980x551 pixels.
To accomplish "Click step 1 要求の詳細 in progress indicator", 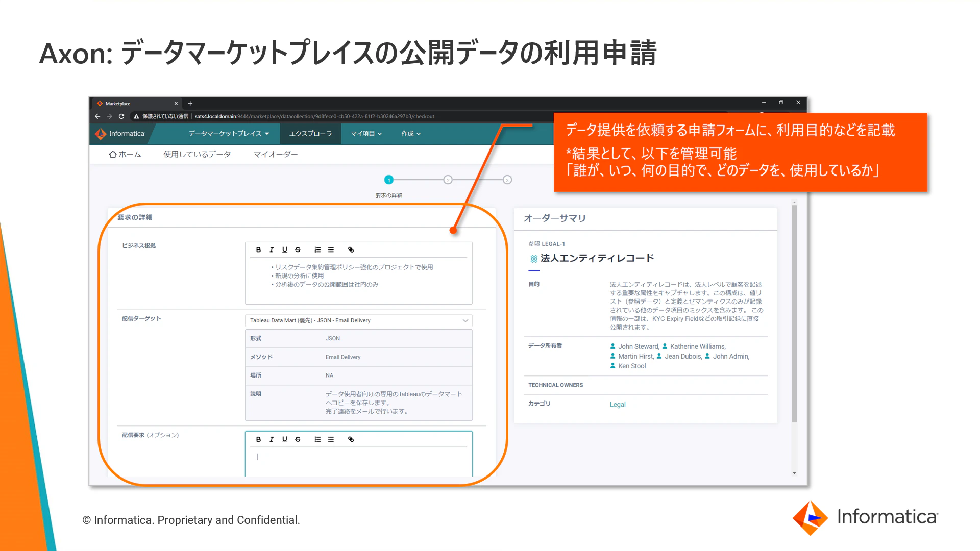I will coord(389,180).
